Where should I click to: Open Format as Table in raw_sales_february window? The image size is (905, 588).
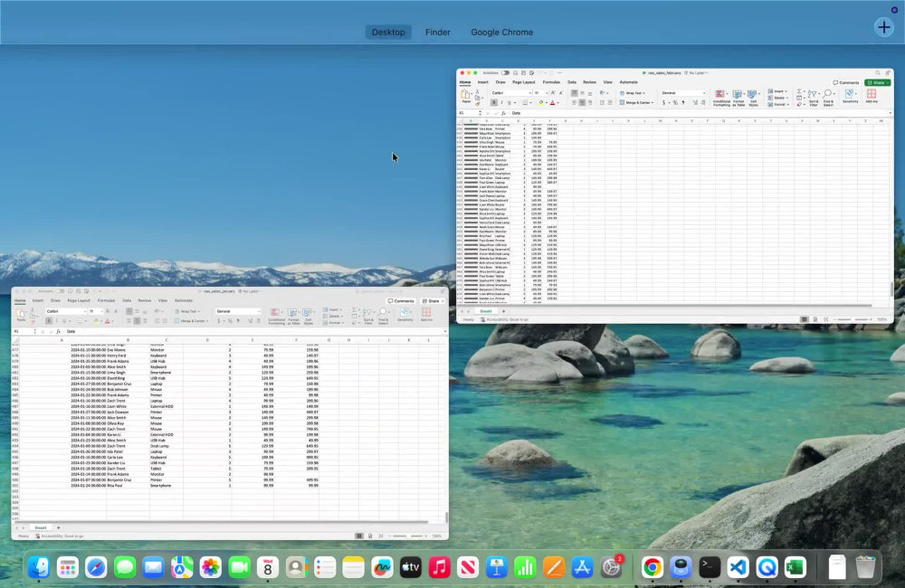(x=738, y=98)
